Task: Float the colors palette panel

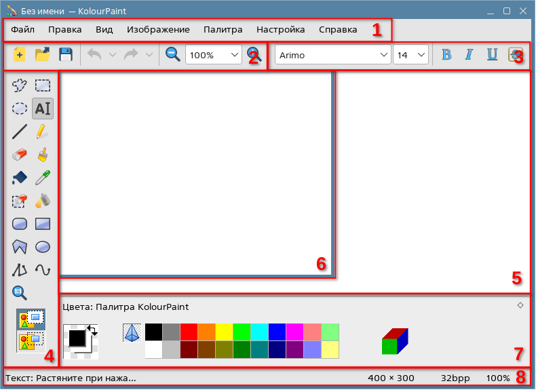Action: (520, 306)
